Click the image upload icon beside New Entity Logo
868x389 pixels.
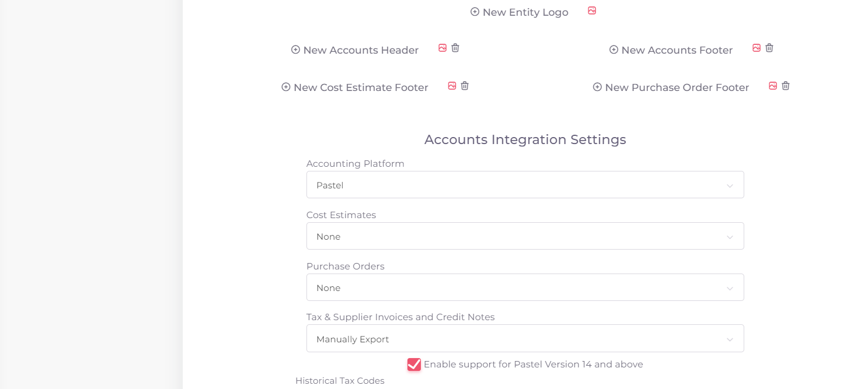point(592,10)
